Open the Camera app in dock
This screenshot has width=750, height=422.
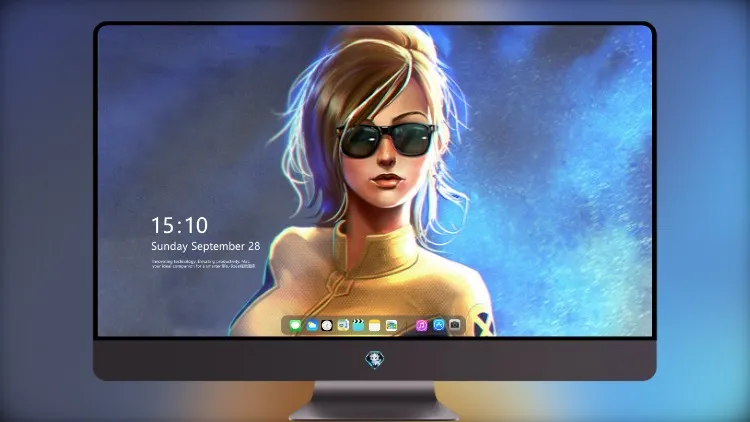(x=455, y=325)
